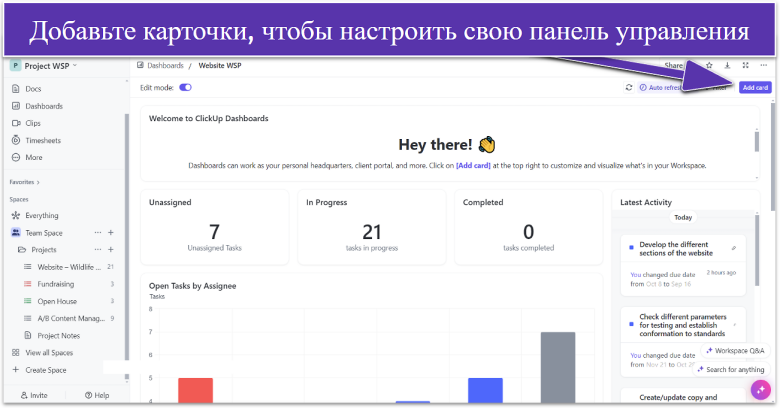This screenshot has height=408, width=780.
Task: Click the Unassigned card showing 7
Action: tap(214, 227)
